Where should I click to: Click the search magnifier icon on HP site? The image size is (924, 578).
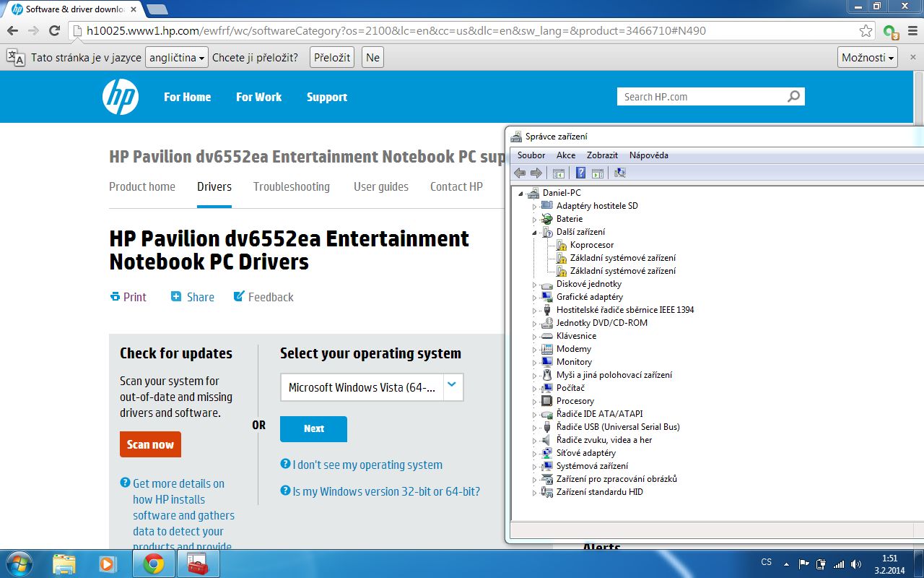point(793,97)
